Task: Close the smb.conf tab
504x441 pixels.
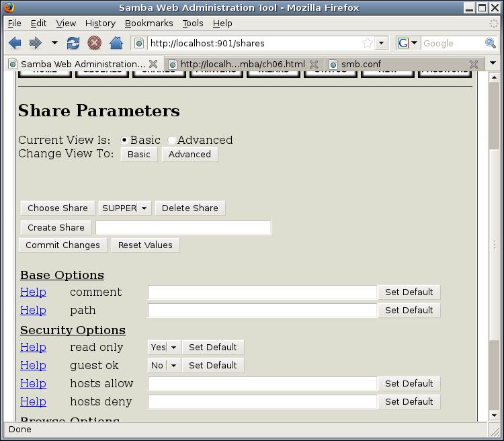Action: 474,64
